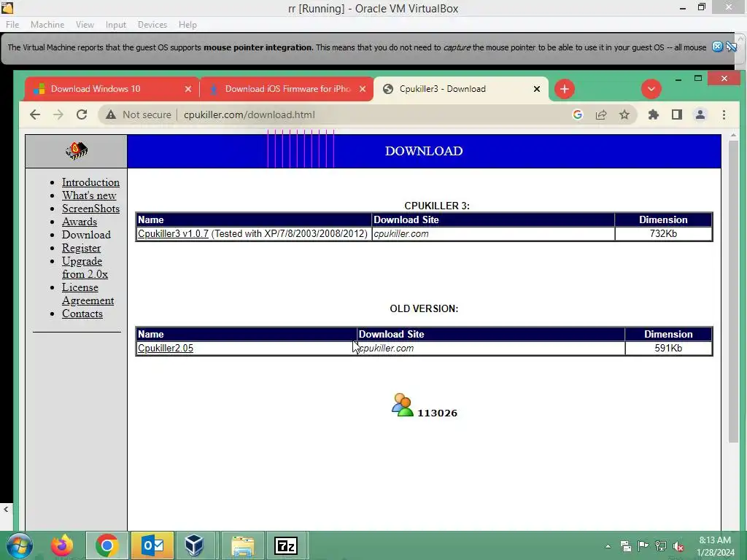Click the left scroll arrow at window edge
The height and width of the screenshot is (560, 747).
click(6, 509)
